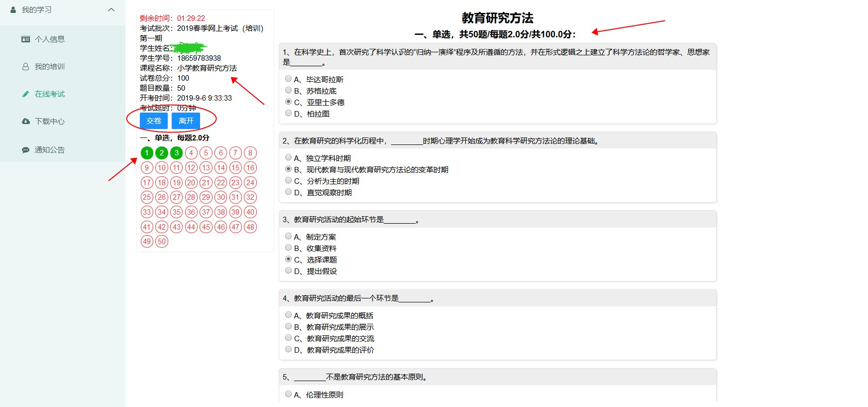This screenshot has height=407, width=868.
Task: Submit the exam with 交卷 button
Action: pyautogui.click(x=154, y=121)
